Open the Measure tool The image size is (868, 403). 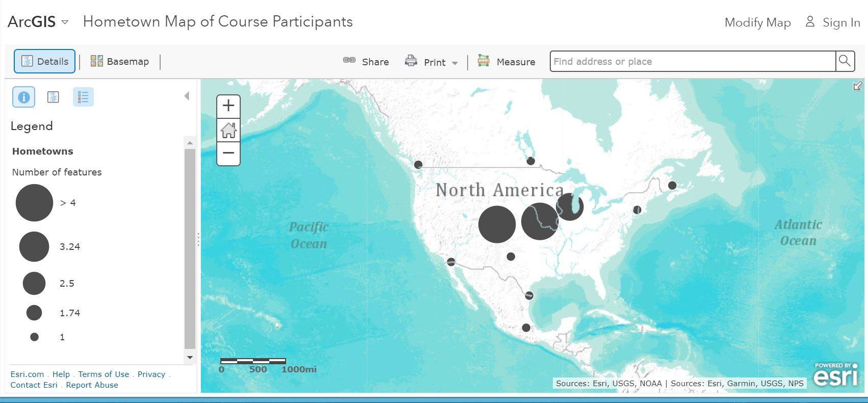pyautogui.click(x=506, y=62)
